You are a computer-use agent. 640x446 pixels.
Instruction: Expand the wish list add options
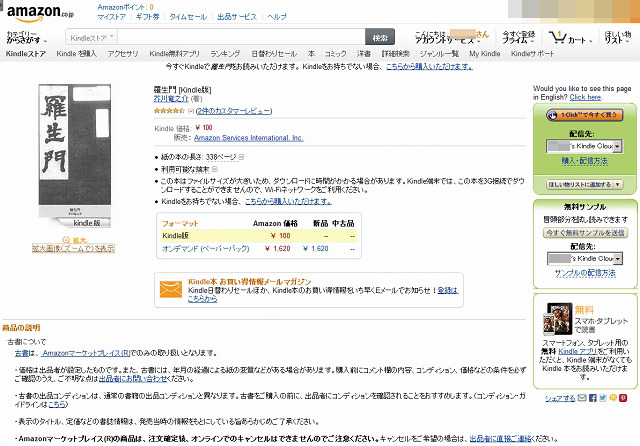[620, 185]
